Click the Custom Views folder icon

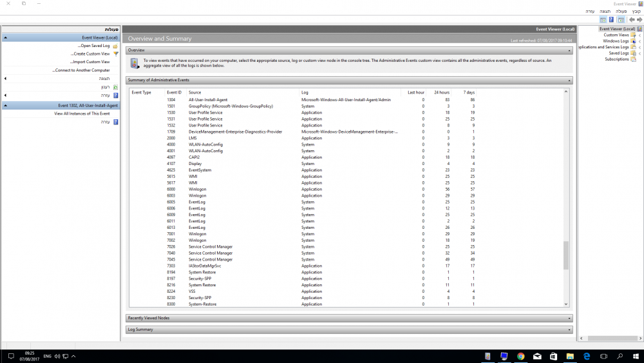coord(633,35)
